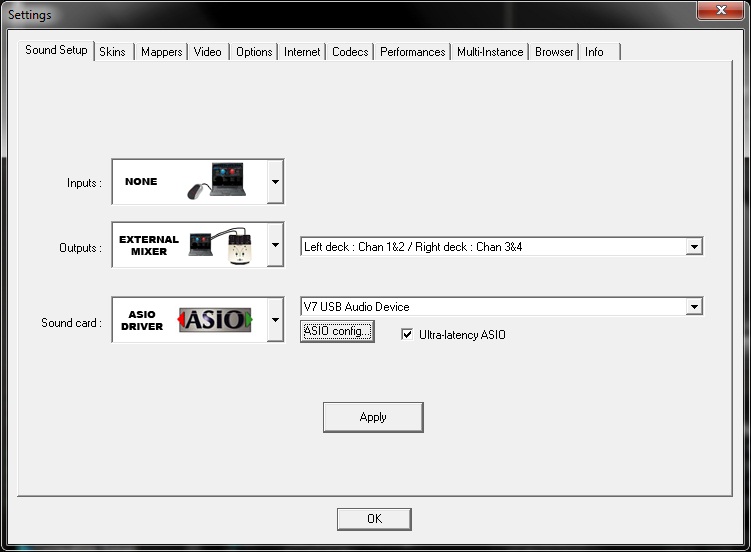Click the Sound card field label
This screenshot has height=552, width=751.
tap(71, 323)
